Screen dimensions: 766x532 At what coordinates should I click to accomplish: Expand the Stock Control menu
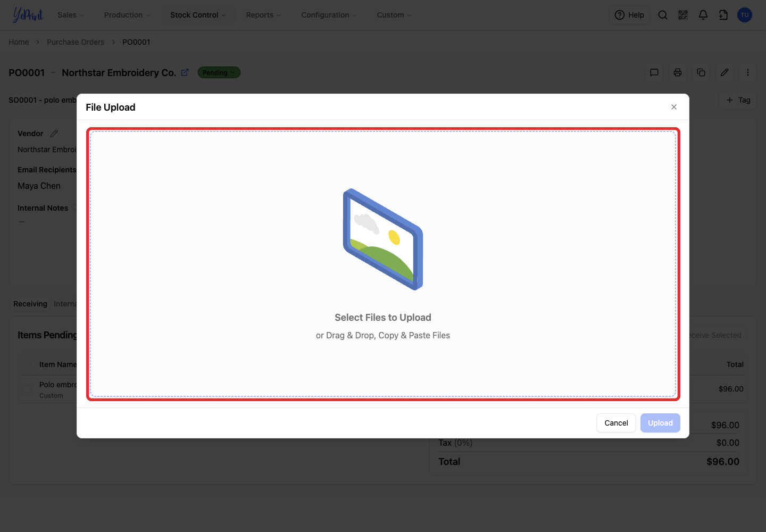tap(198, 15)
